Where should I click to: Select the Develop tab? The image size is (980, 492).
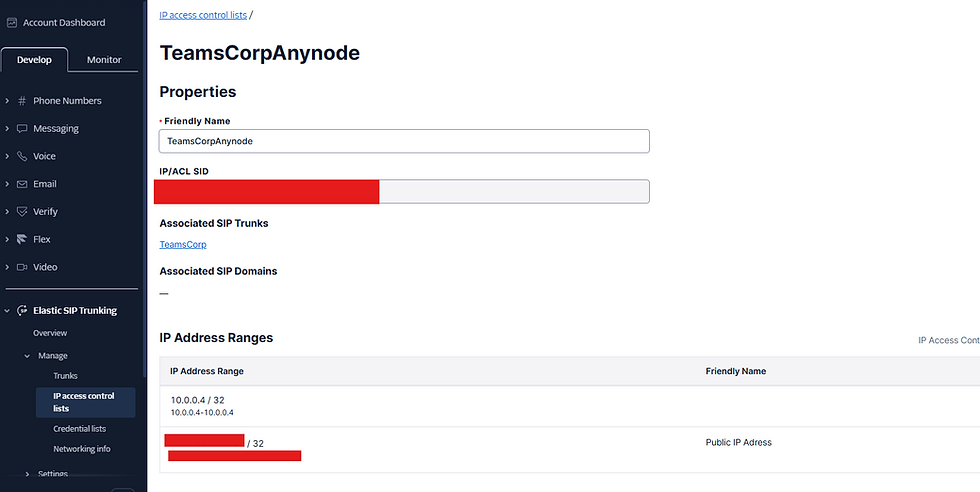point(35,60)
